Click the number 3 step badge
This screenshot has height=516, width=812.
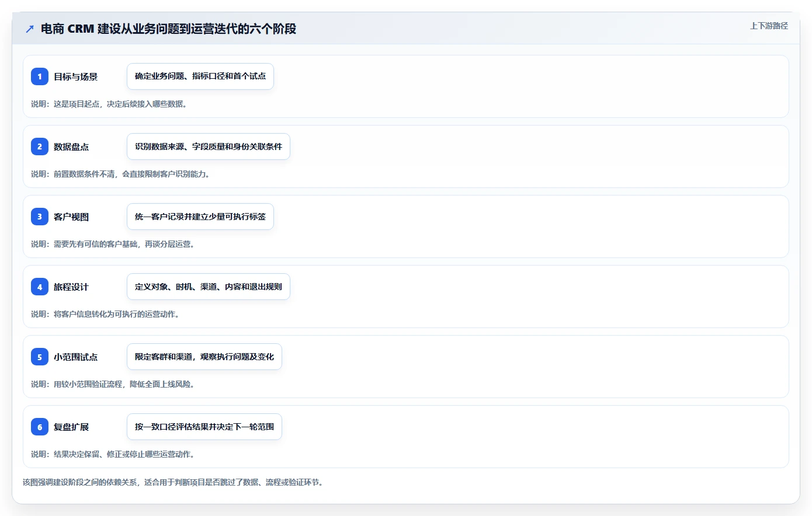coord(40,217)
